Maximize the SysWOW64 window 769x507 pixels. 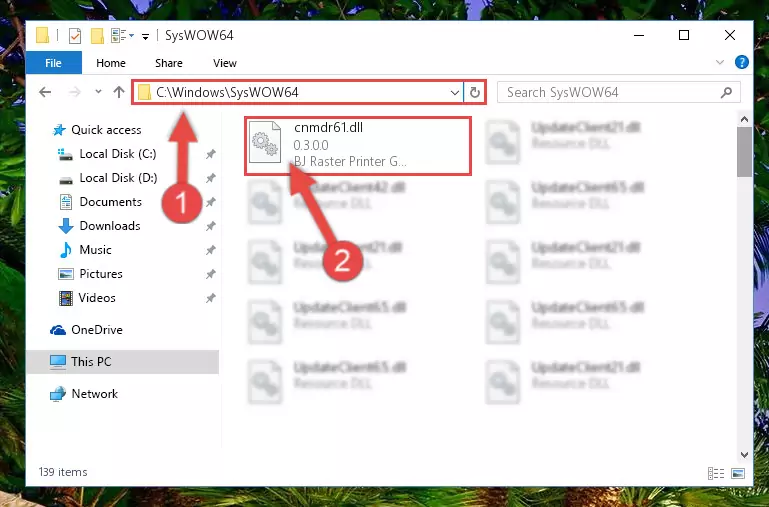coord(684,35)
